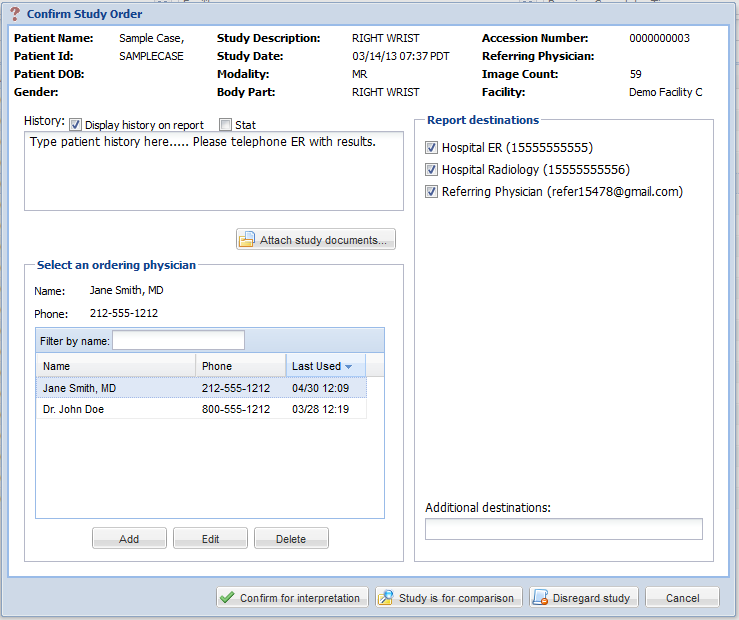Image resolution: width=739 pixels, height=620 pixels.
Task: Click the 03/28 12:19 last used cell
Action: coord(320,409)
